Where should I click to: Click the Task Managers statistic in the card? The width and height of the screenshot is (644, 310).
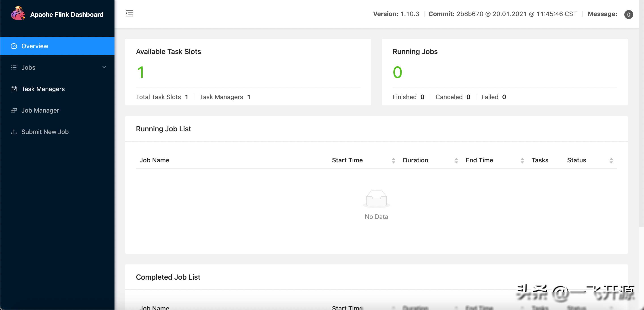coord(225,97)
